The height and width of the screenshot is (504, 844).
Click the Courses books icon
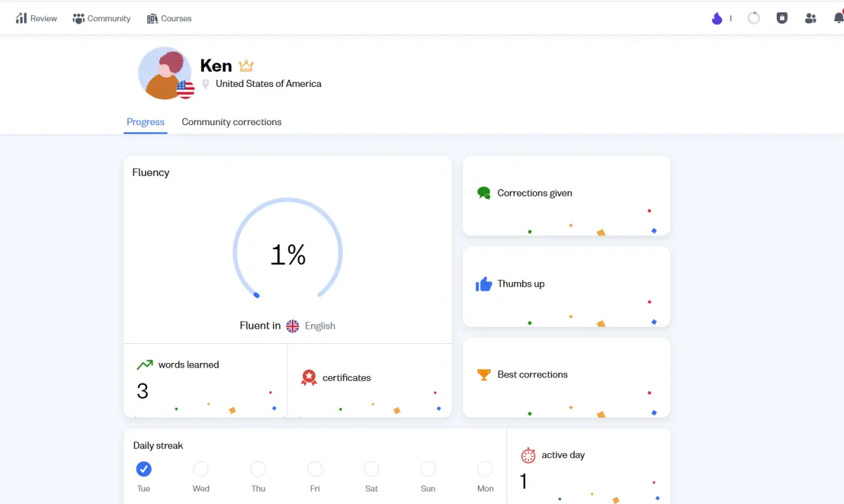click(152, 18)
